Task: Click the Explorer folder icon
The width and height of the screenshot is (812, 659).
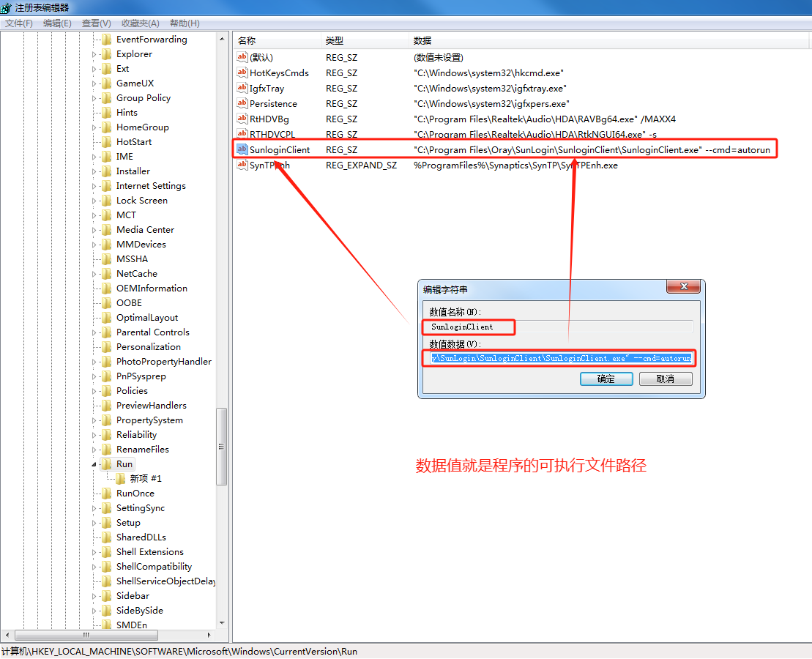Action: point(107,54)
